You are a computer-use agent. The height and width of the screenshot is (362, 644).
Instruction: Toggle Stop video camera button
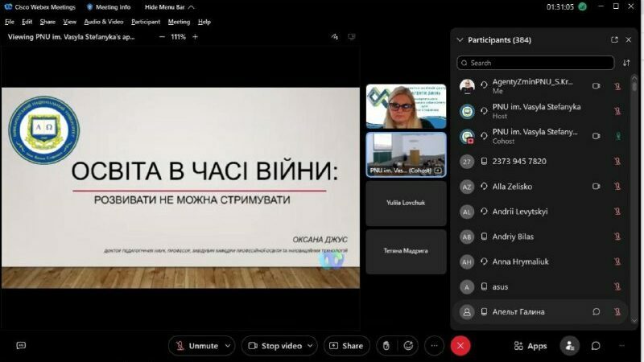tap(275, 346)
